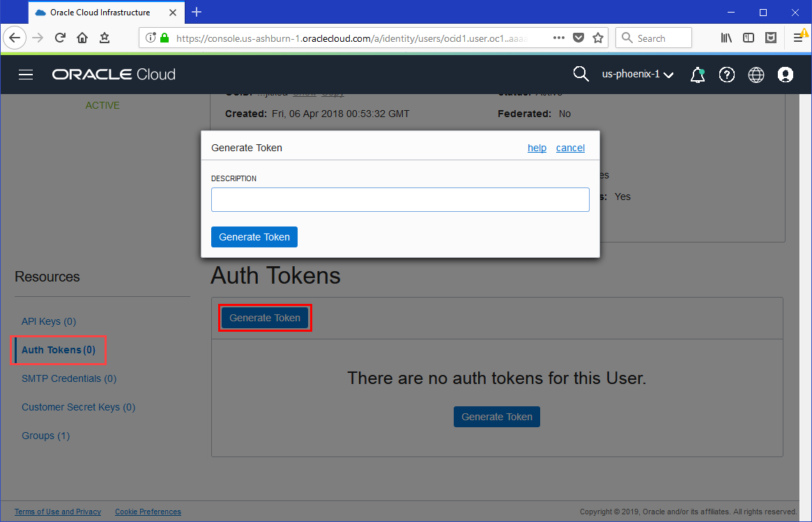Viewport: 812px width, 522px height.
Task: Open the Firefox application menu
Action: 798,38
